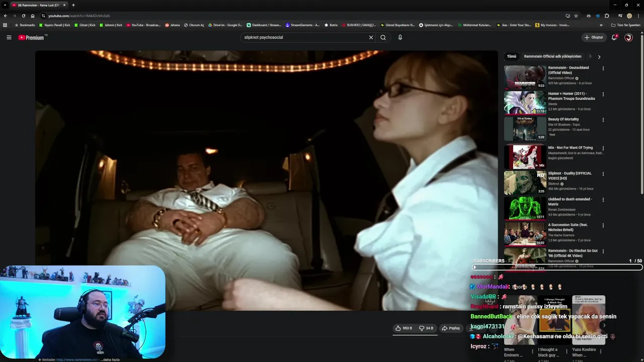This screenshot has height=362, width=644.
Task: Select the Tümü filter chip
Action: click(x=511, y=56)
